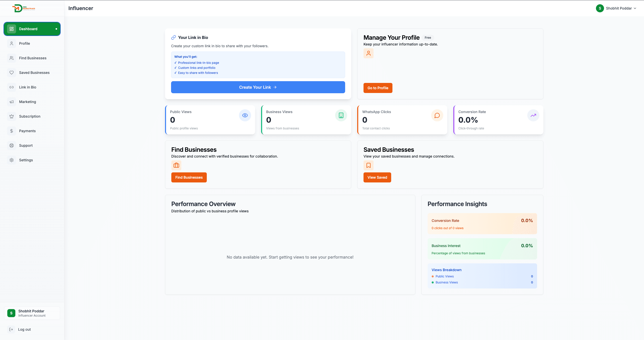
Task: Click the Shobhit Poddar Influencer Account card
Action: [32, 313]
